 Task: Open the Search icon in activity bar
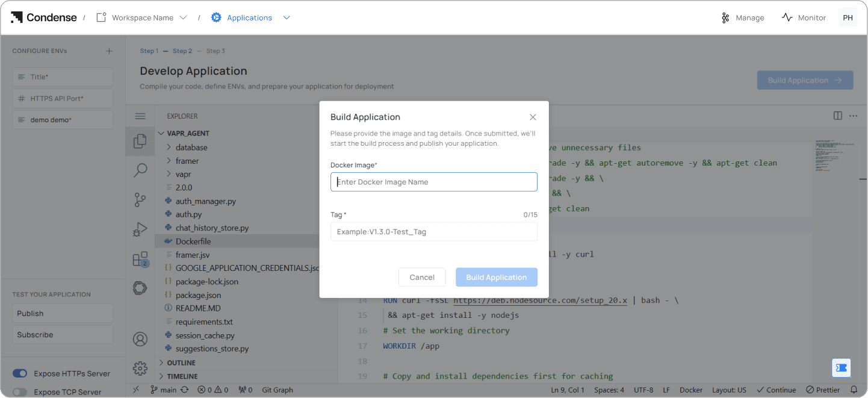(140, 170)
